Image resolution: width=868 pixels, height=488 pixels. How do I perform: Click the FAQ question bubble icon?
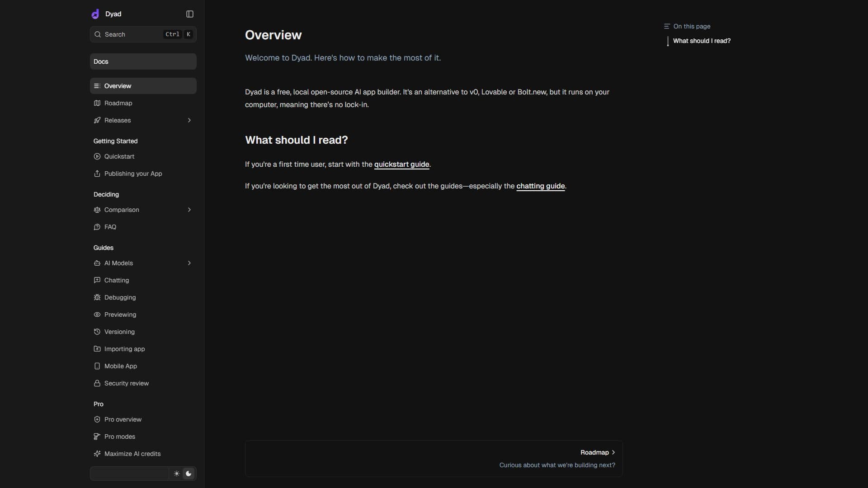[x=97, y=227]
